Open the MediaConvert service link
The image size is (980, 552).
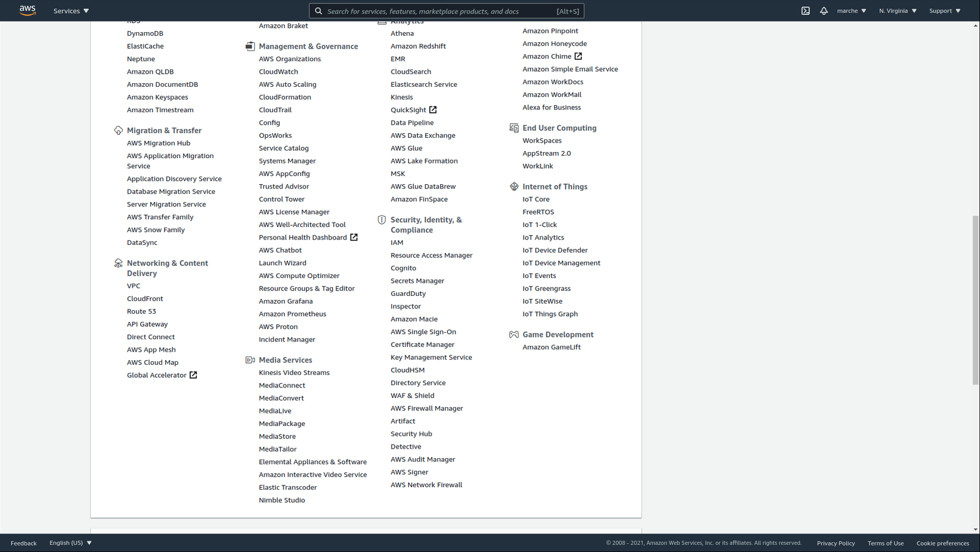(x=282, y=398)
